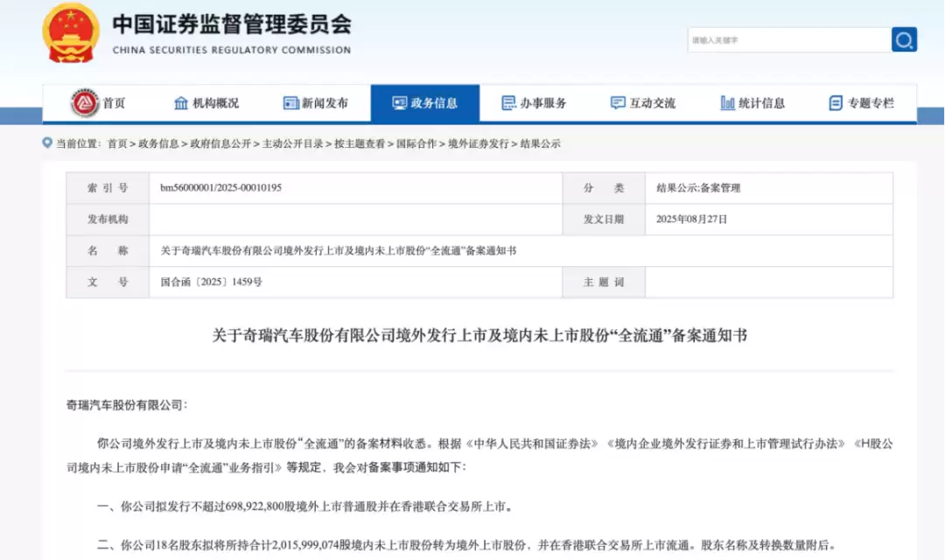The image size is (945, 560).
Task: Click the service icon beside 办事服务
Action: click(x=508, y=103)
